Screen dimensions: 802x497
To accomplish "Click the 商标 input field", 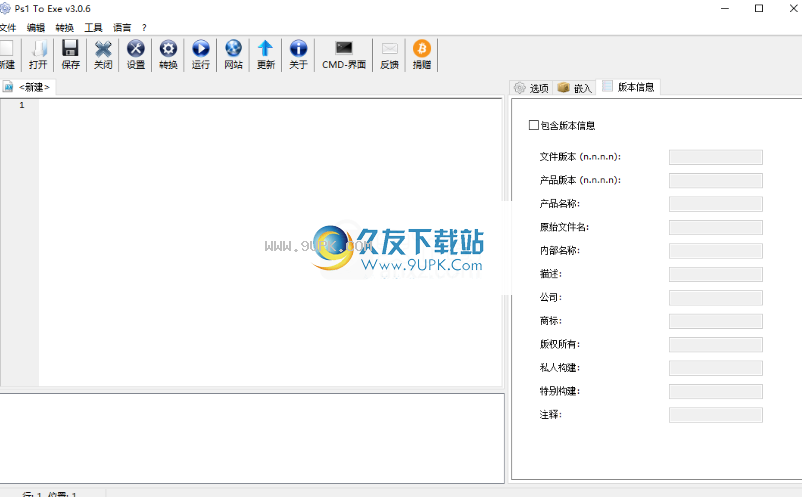I will pos(716,321).
